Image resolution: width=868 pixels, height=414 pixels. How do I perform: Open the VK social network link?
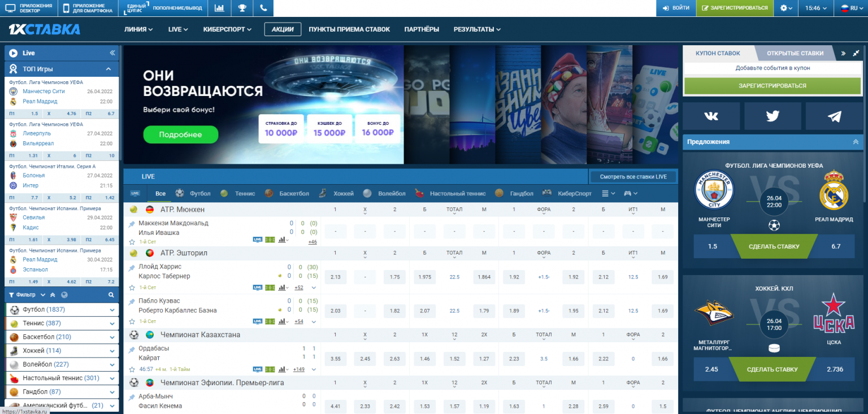(711, 116)
